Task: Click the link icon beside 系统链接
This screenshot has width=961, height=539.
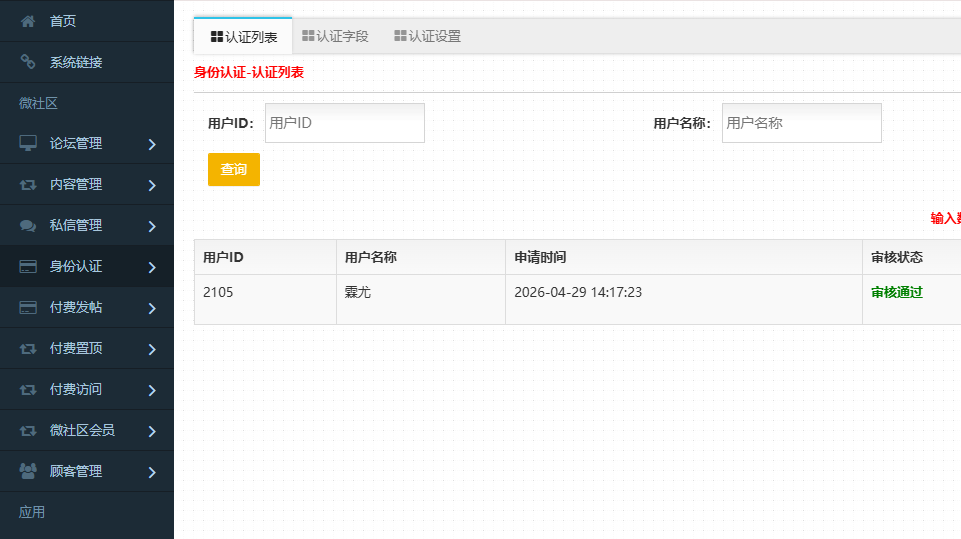Action: pos(28,62)
